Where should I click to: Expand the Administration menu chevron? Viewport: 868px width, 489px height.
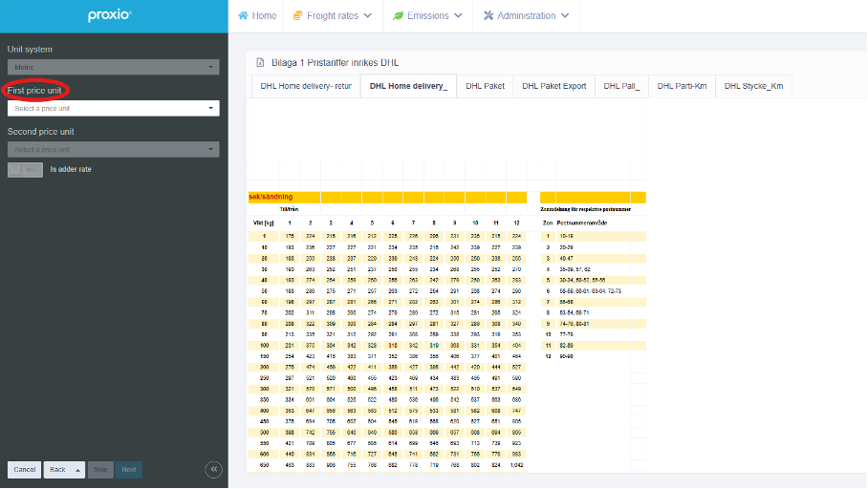(x=565, y=15)
